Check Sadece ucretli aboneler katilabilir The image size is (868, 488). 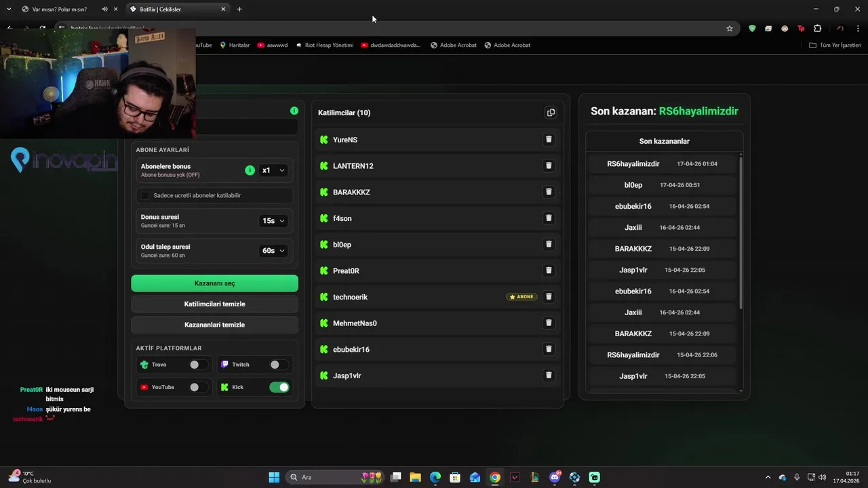point(145,195)
